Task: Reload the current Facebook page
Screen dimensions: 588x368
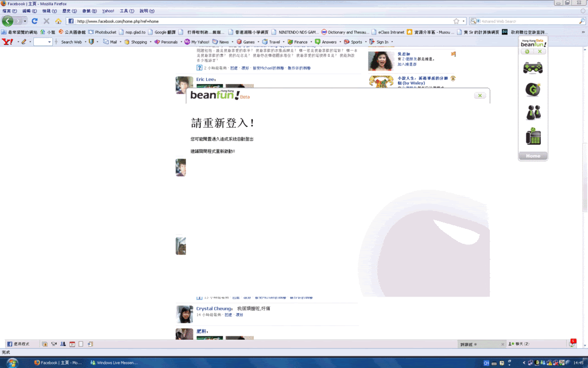Action: [x=34, y=21]
